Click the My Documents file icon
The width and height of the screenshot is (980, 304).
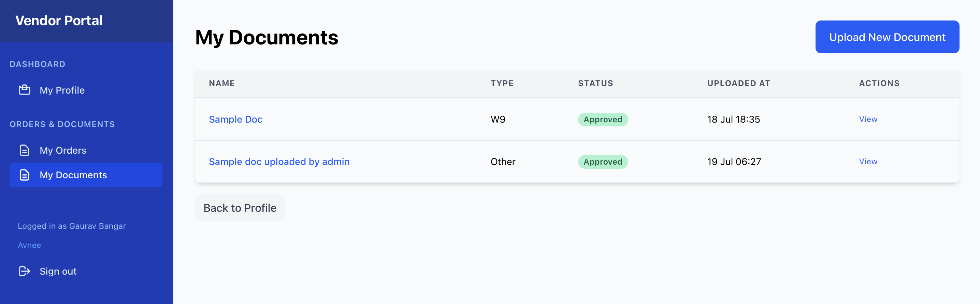tap(25, 175)
